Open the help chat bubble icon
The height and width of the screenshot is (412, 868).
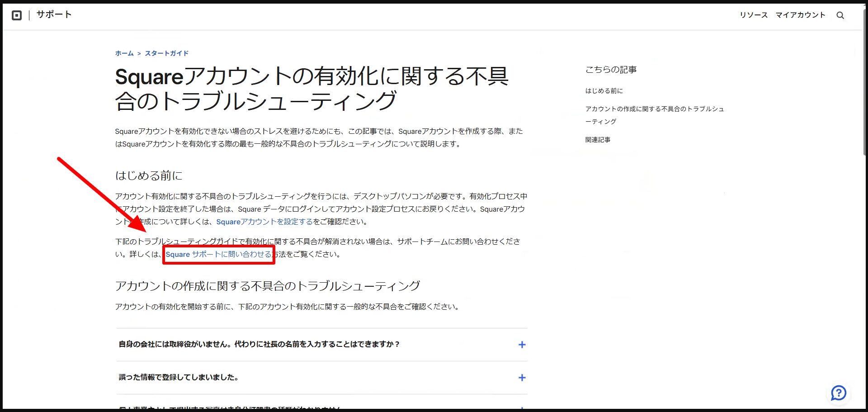pyautogui.click(x=839, y=393)
